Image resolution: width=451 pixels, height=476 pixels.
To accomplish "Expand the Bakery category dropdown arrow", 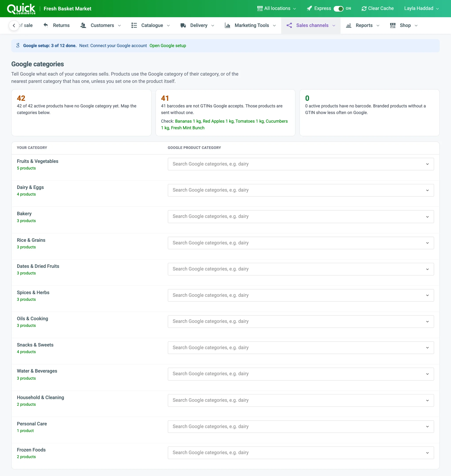I will pyautogui.click(x=427, y=217).
